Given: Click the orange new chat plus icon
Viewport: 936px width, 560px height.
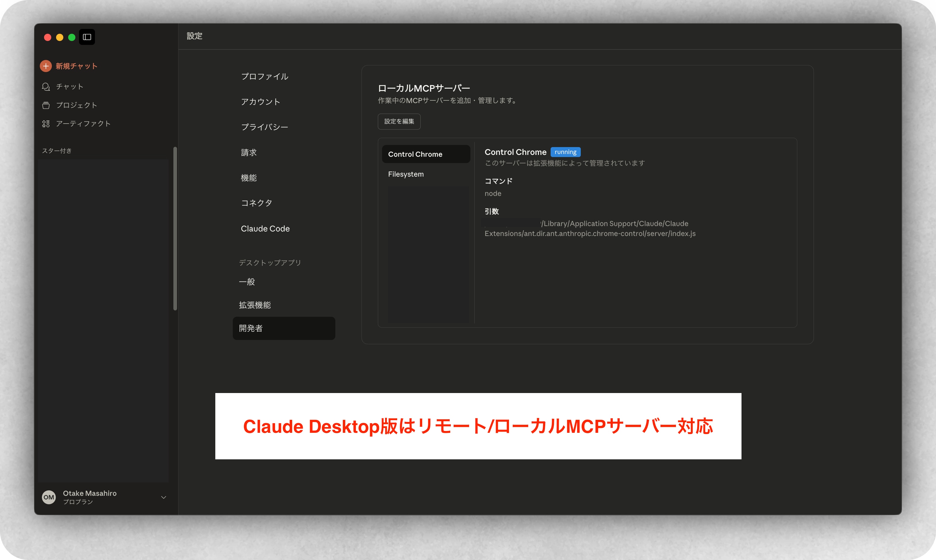Looking at the screenshot, I should click(46, 66).
